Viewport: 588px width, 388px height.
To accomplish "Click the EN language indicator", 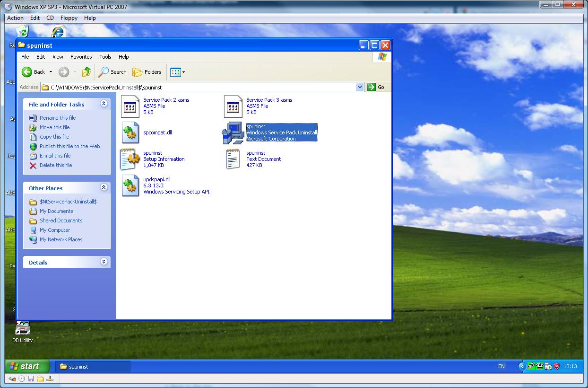I will click(501, 366).
